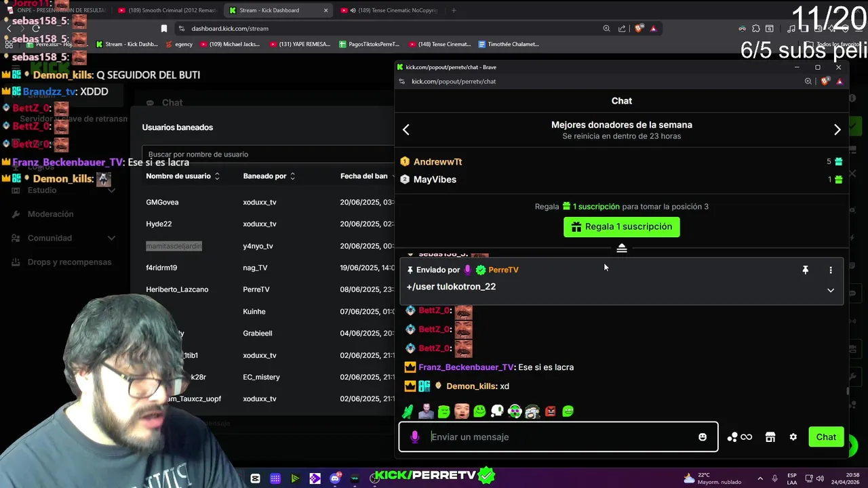The image size is (868, 488).
Task: Share page icon in main address bar
Action: point(622,28)
